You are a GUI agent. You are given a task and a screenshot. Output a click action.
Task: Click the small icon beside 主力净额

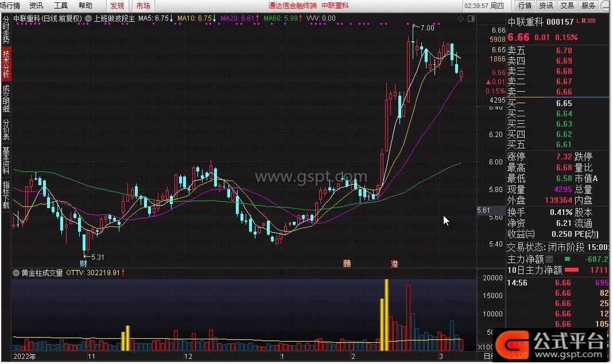[x=549, y=259]
